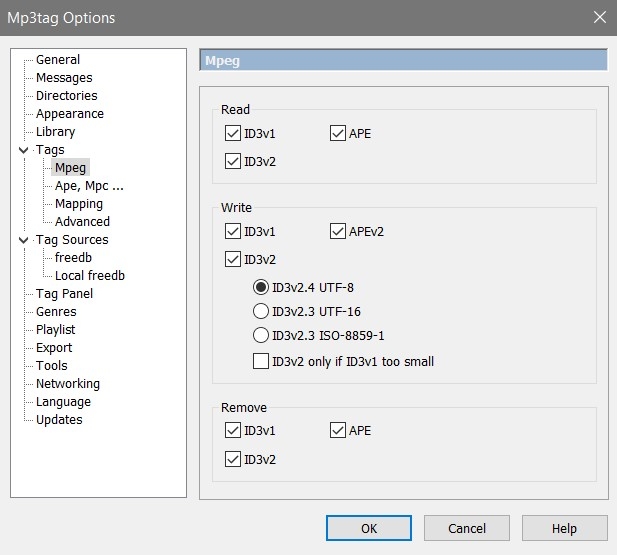This screenshot has height=555, width=617.
Task: Open Messages options page
Action: pos(64,78)
